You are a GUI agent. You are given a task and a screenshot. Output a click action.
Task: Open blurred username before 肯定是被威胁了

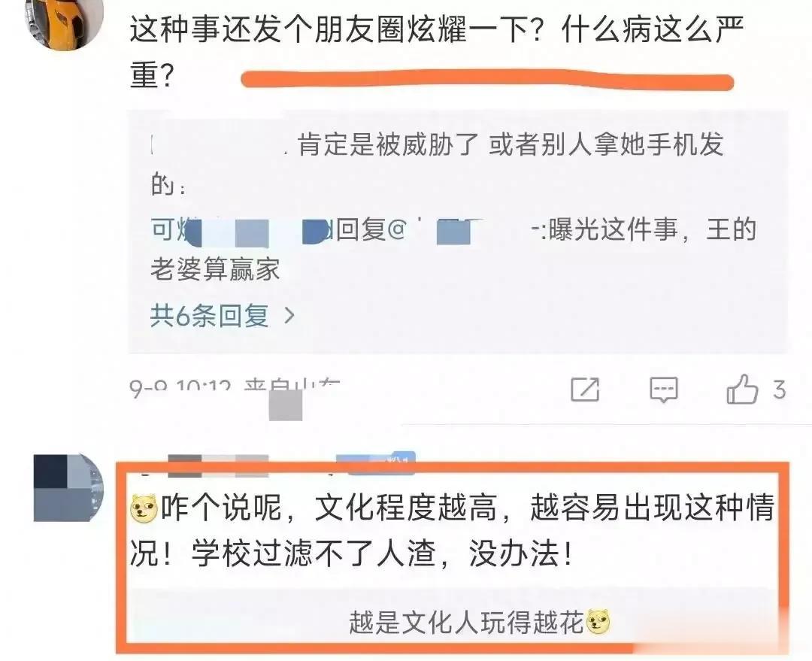219,144
